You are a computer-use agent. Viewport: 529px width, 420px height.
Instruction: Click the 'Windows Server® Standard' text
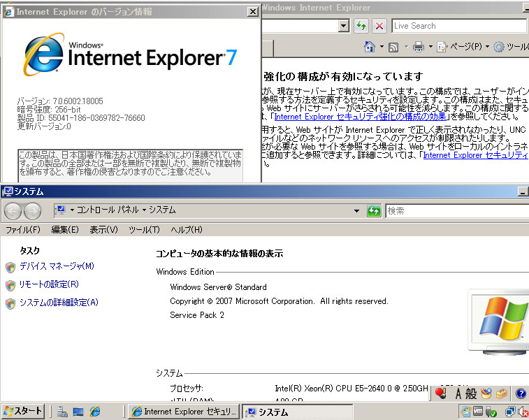click(x=218, y=287)
